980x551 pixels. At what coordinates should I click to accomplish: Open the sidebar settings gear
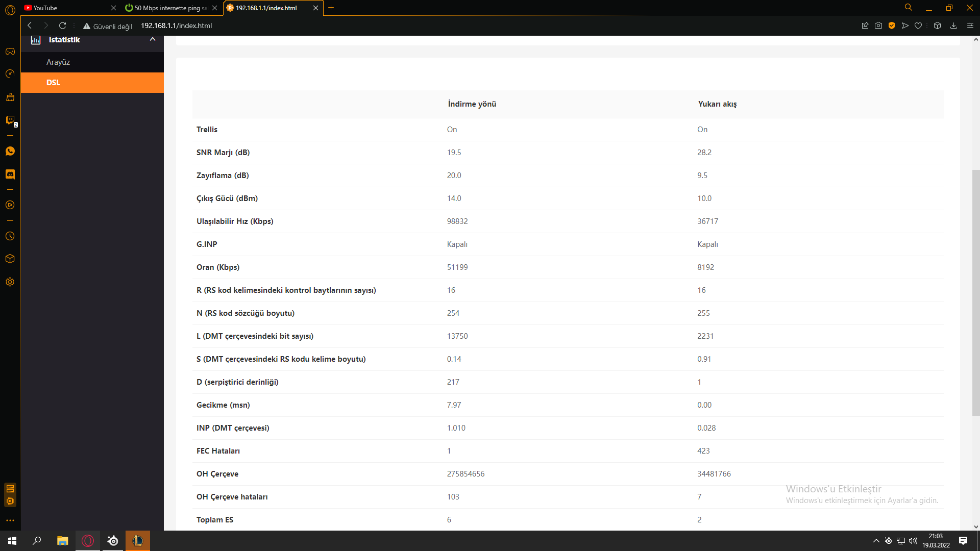pyautogui.click(x=10, y=282)
